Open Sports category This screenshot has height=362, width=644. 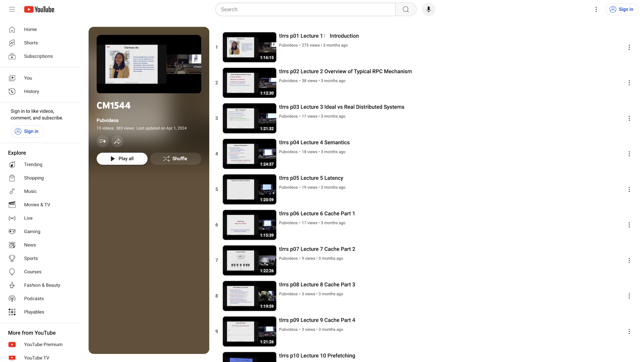40,258
